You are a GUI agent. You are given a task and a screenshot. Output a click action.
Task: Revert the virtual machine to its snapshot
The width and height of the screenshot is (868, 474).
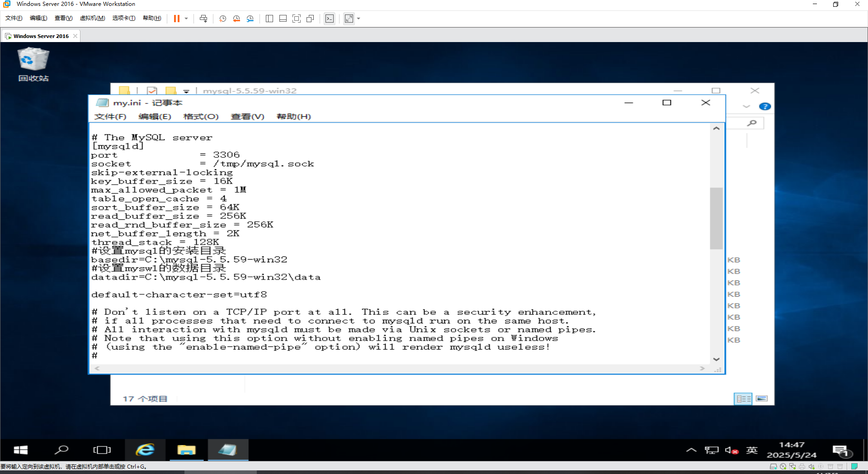236,19
